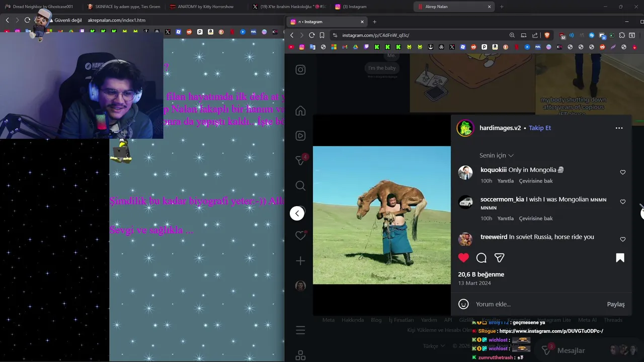Open Amazon bookmark in Instagram window
644x362 pixels.
[x=495, y=47]
